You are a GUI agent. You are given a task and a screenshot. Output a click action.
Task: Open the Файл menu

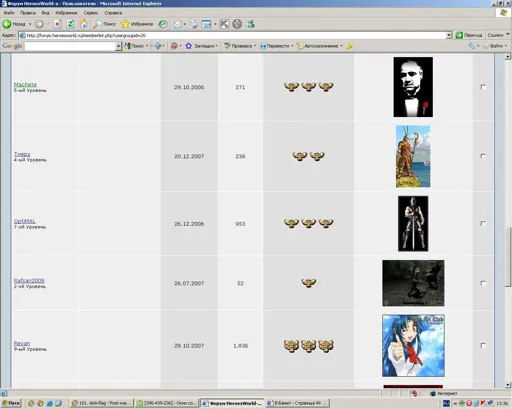9,13
